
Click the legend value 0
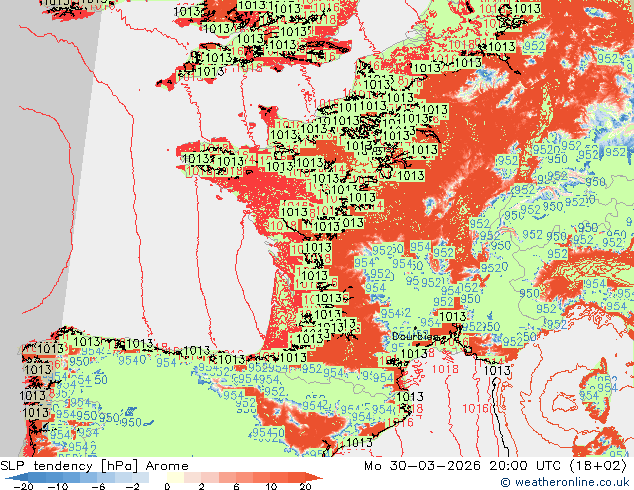coord(167,486)
